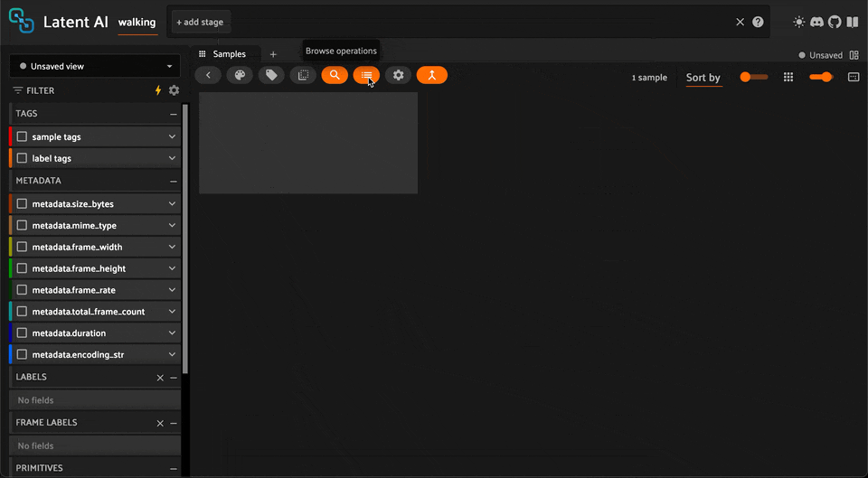Image resolution: width=868 pixels, height=478 pixels.
Task: Expand the metadata.frame_rate chevron
Action: click(172, 290)
